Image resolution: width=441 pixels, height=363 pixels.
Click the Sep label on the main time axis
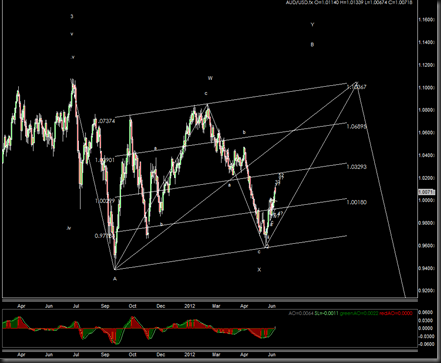[105, 306]
